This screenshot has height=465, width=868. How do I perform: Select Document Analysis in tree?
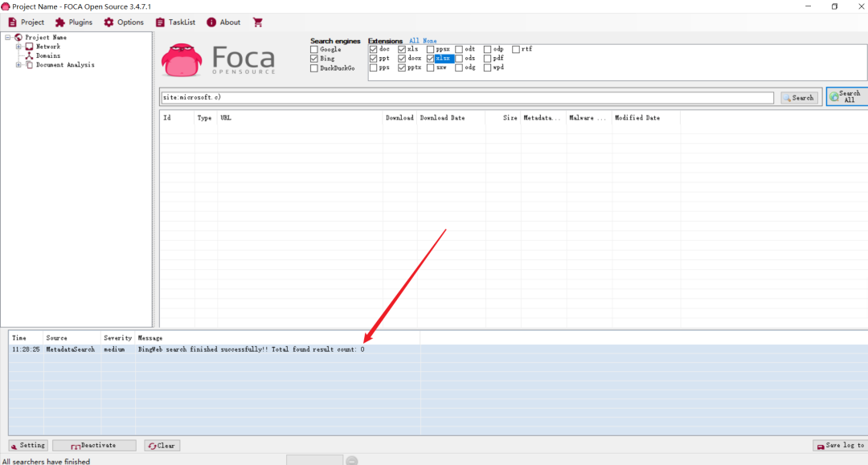[65, 65]
